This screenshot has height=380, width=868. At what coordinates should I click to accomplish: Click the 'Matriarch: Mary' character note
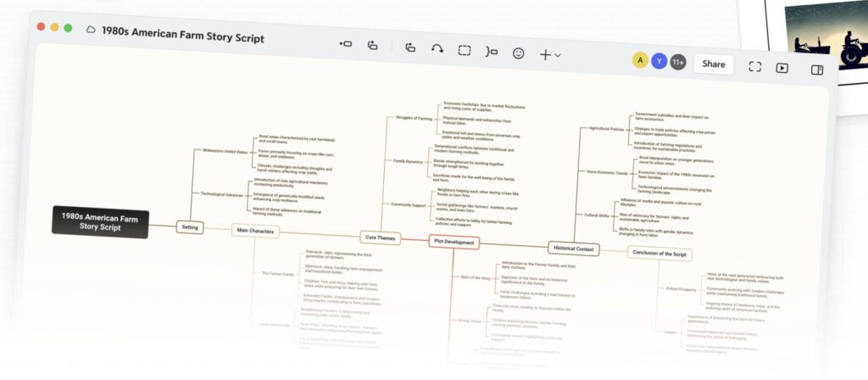pyautogui.click(x=343, y=269)
